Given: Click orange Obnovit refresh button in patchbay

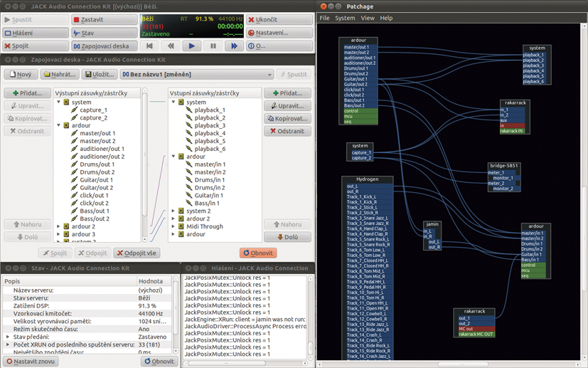Looking at the screenshot, I should coord(258,253).
